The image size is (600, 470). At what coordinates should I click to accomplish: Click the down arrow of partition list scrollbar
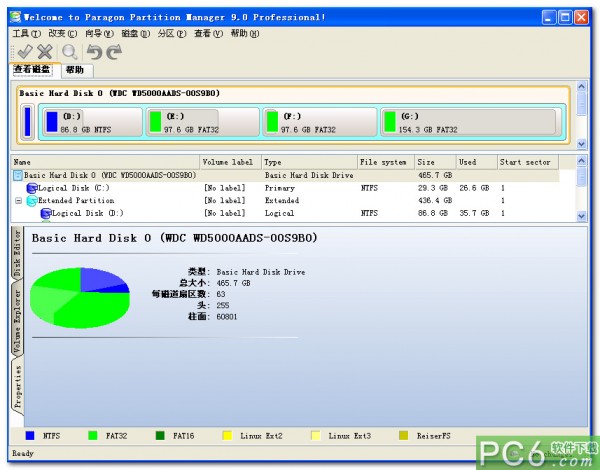[x=581, y=216]
